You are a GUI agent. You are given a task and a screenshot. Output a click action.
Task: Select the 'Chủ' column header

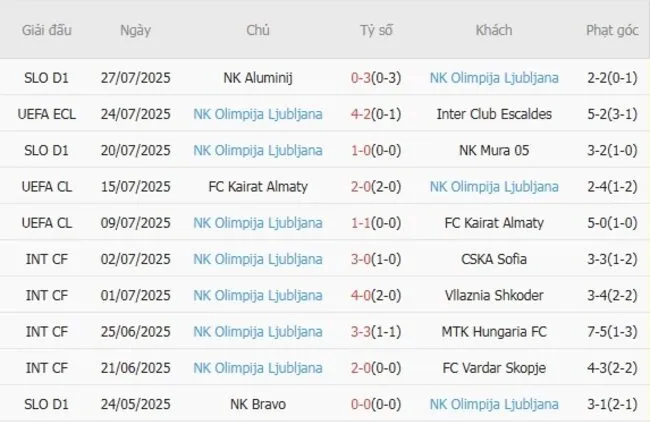pyautogui.click(x=258, y=30)
